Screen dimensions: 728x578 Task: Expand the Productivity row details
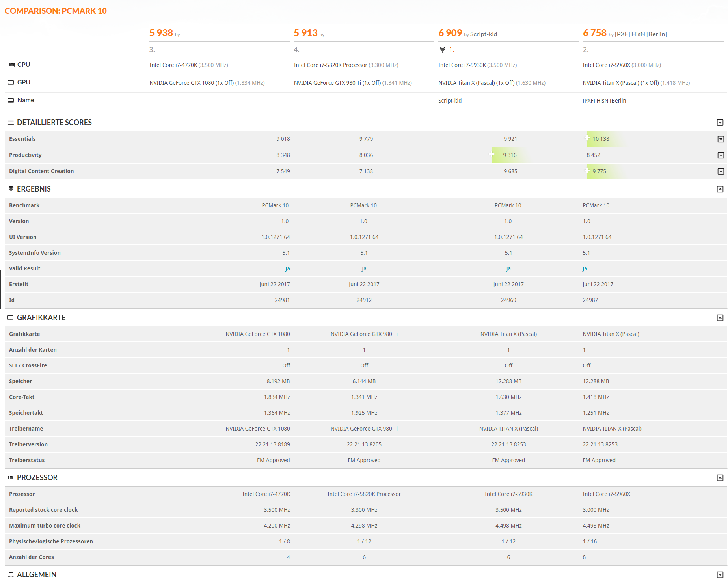tap(721, 155)
